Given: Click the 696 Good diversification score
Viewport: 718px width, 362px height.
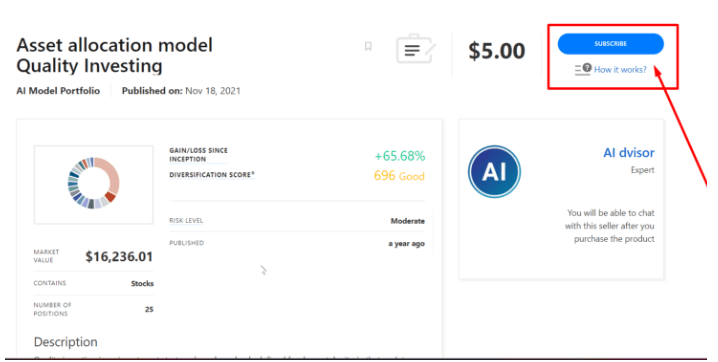Looking at the screenshot, I should pos(399,176).
